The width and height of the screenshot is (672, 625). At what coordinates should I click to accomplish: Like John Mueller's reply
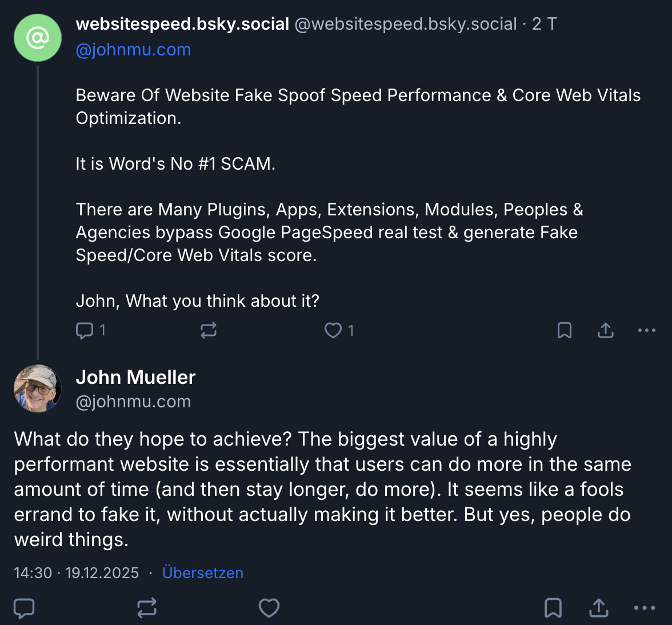click(x=269, y=607)
